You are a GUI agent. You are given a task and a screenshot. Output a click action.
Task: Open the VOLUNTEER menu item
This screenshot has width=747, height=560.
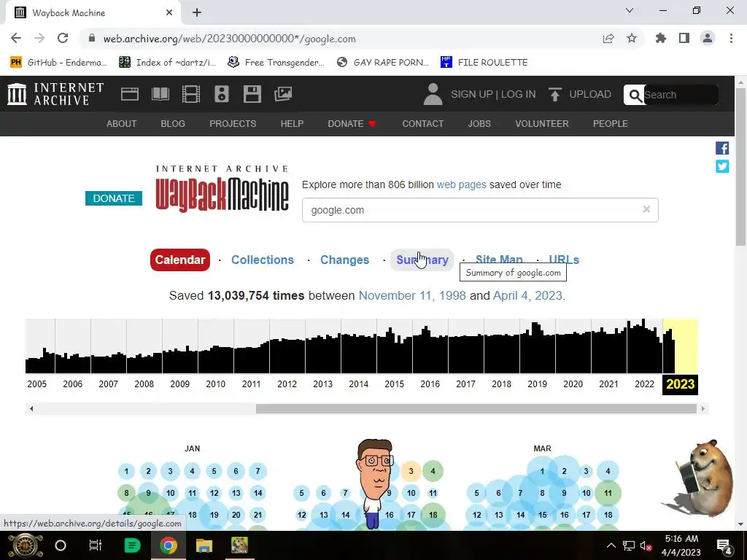(542, 124)
